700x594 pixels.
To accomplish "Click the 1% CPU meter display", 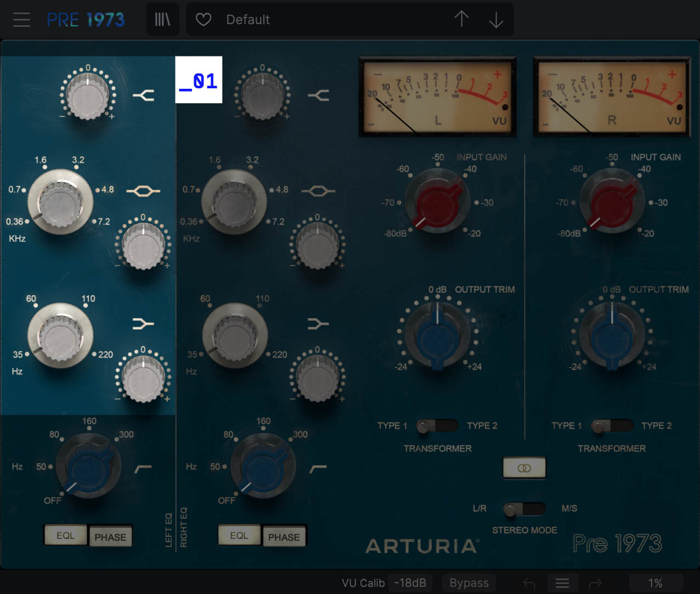I will (655, 583).
